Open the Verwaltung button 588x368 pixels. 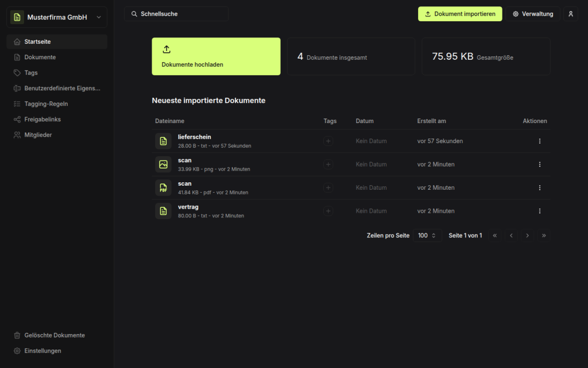(532, 14)
